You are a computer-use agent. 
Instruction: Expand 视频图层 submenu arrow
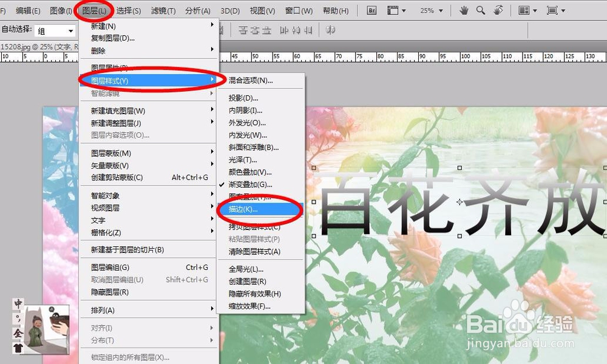pos(212,206)
